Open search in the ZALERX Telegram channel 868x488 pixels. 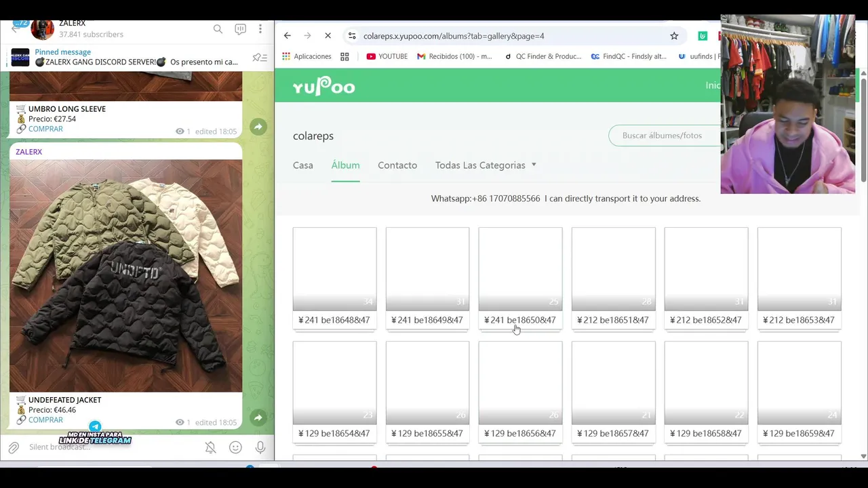tap(218, 29)
